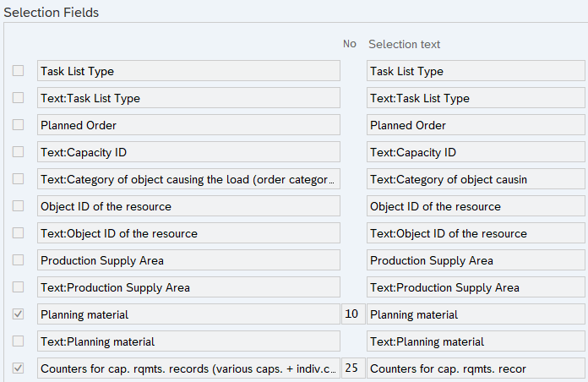Click the No field showing 25

(x=352, y=368)
